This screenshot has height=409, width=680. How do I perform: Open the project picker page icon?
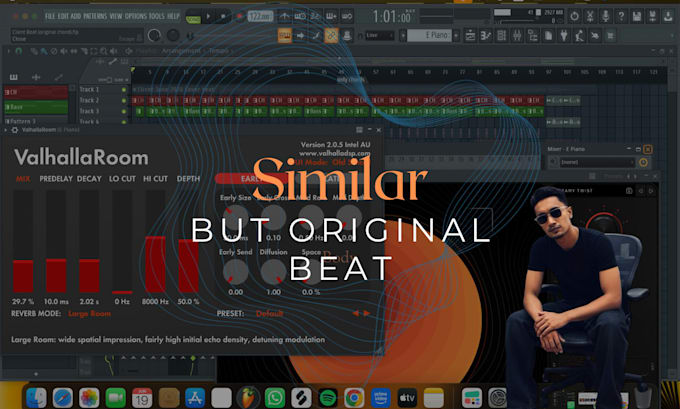coord(548,36)
